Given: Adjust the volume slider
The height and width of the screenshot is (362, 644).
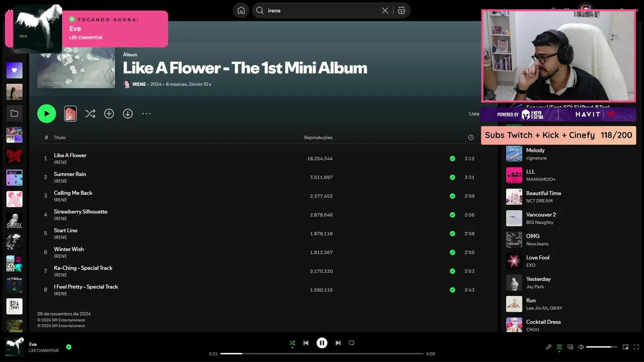Looking at the screenshot, I should tap(602, 347).
